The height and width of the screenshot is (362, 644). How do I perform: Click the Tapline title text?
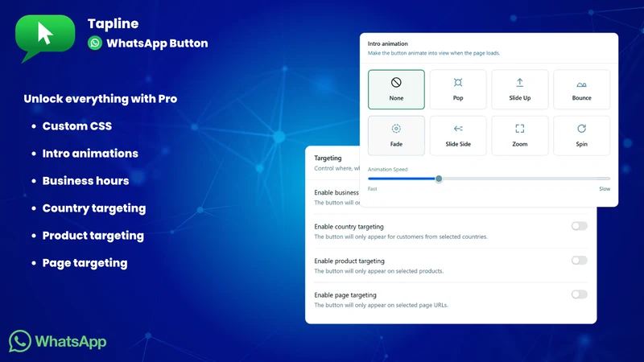(x=113, y=24)
